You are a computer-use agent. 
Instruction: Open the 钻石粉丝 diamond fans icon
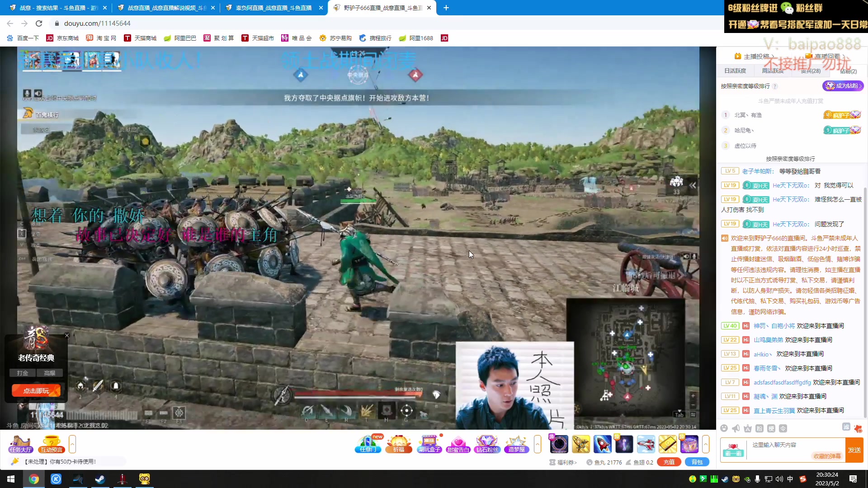coord(487,444)
